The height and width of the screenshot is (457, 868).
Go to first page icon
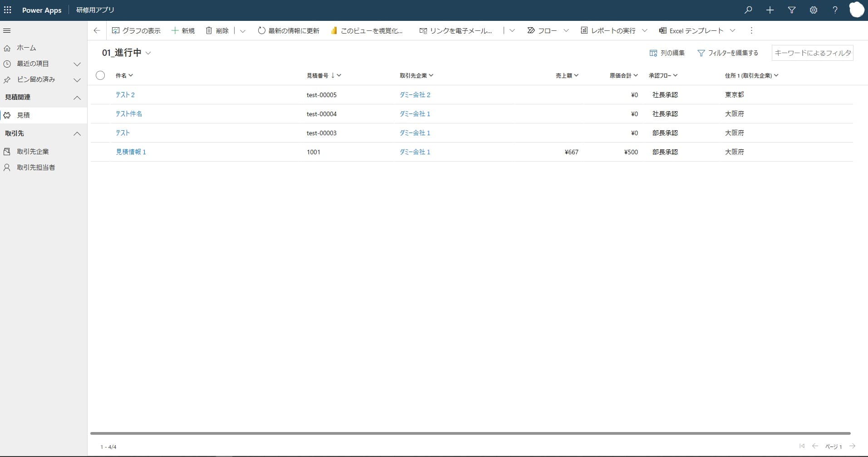(802, 446)
